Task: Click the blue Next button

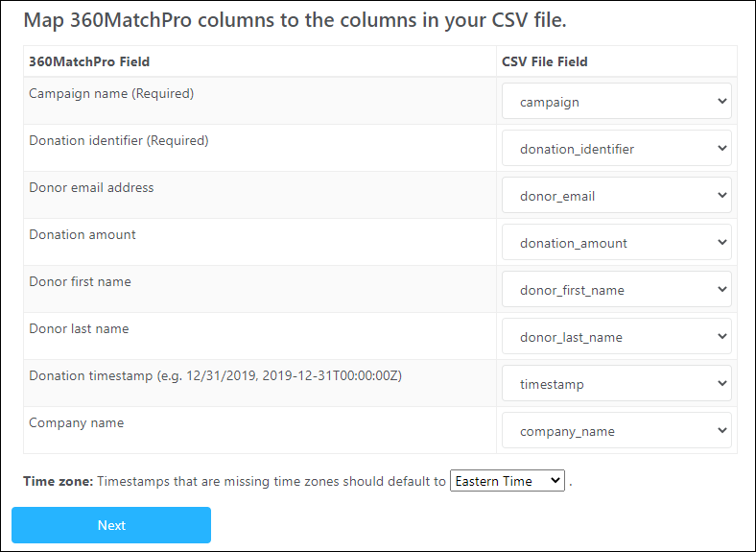Action: point(111,525)
